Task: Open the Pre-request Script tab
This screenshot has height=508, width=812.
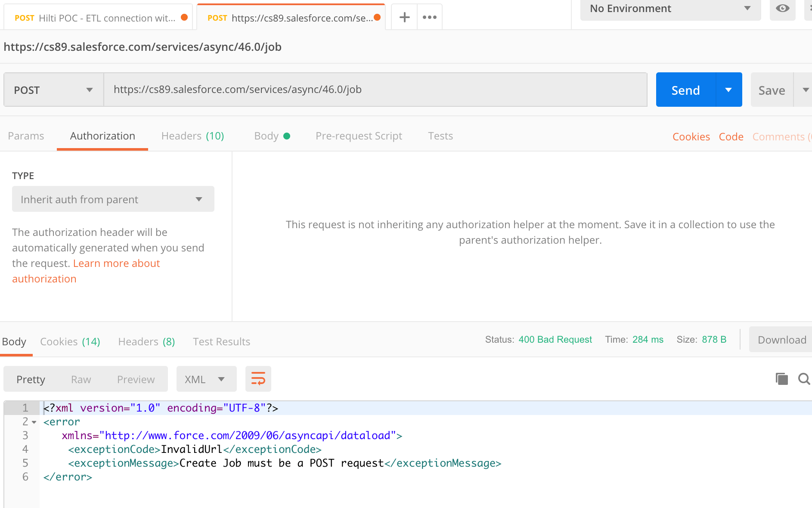Action: tap(359, 136)
